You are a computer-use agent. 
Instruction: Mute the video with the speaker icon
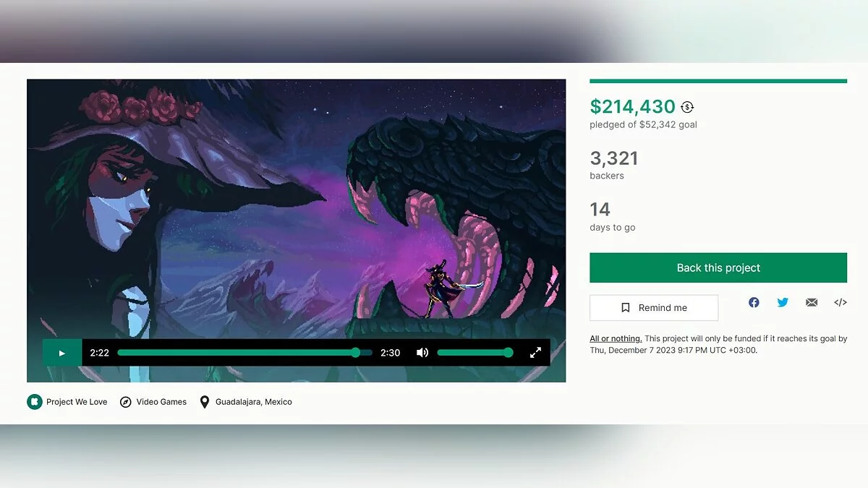point(422,353)
